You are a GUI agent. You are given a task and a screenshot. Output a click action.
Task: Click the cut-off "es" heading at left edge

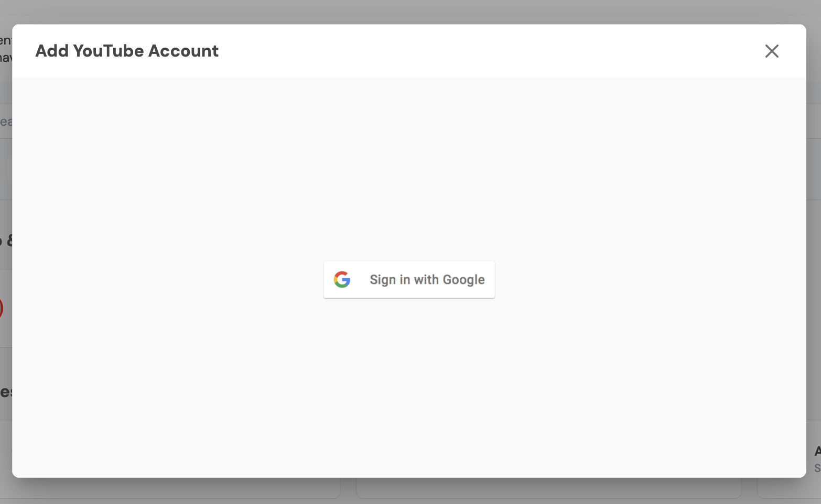(5, 392)
